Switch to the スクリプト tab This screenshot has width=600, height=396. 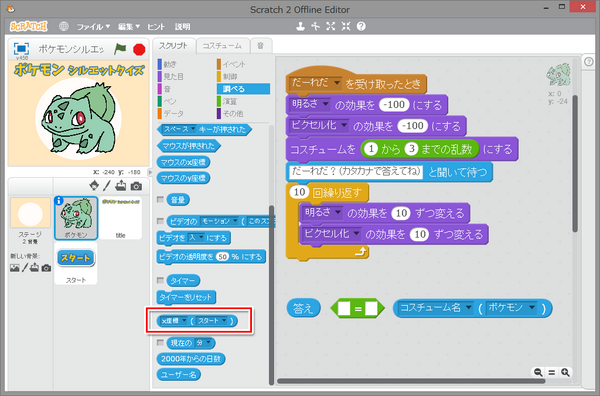point(174,46)
